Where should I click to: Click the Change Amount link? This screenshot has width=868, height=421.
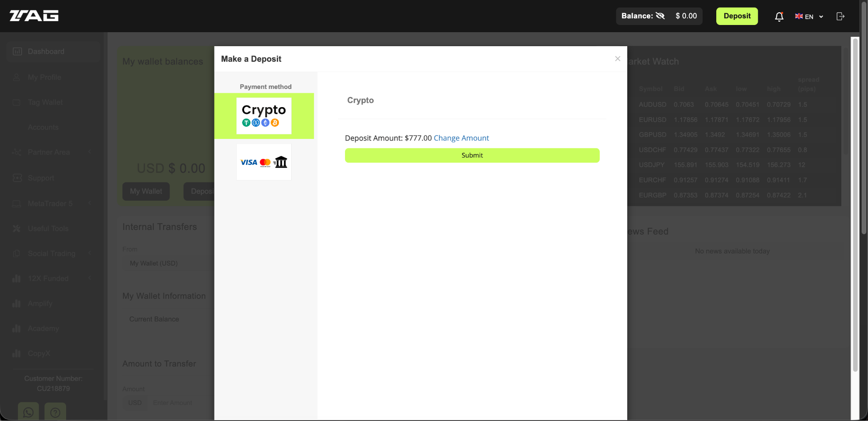click(x=461, y=138)
